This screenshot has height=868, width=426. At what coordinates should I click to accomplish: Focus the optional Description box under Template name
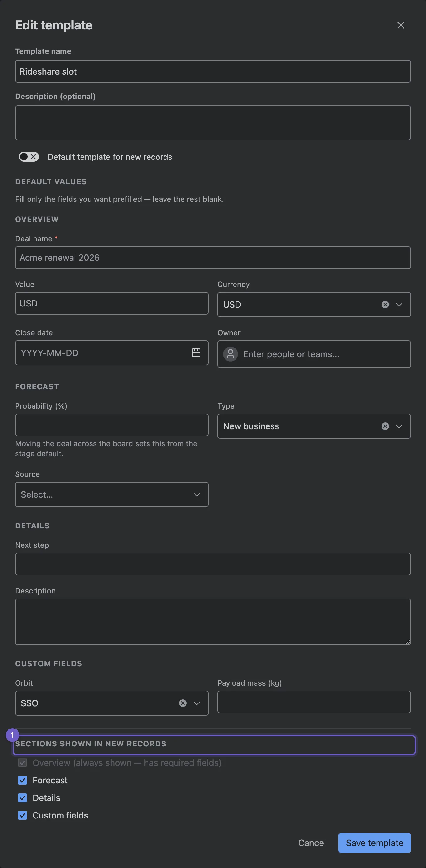[x=213, y=123]
